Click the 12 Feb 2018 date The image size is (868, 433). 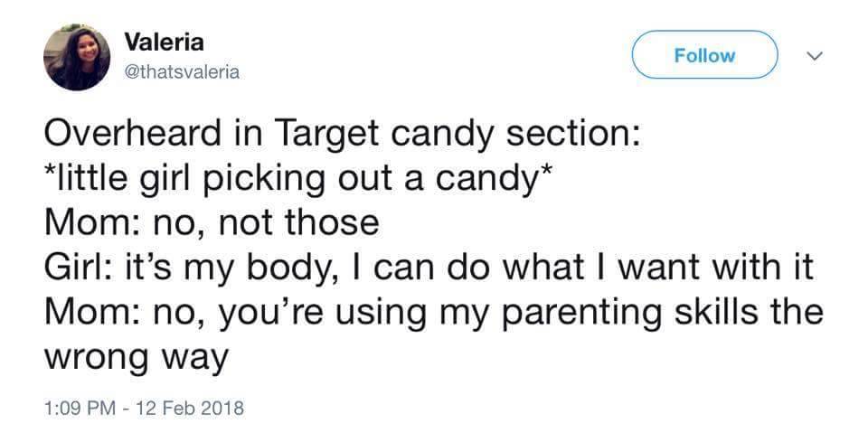tap(191, 408)
